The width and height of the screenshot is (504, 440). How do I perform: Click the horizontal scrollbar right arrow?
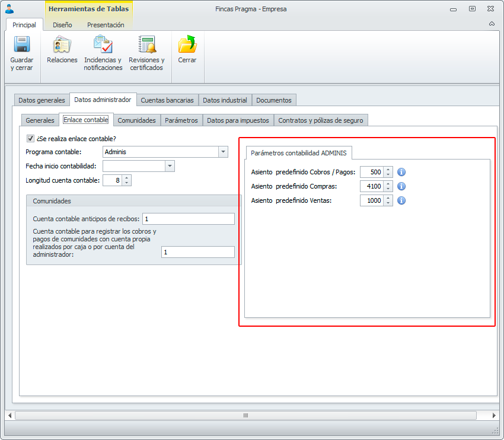(494, 415)
